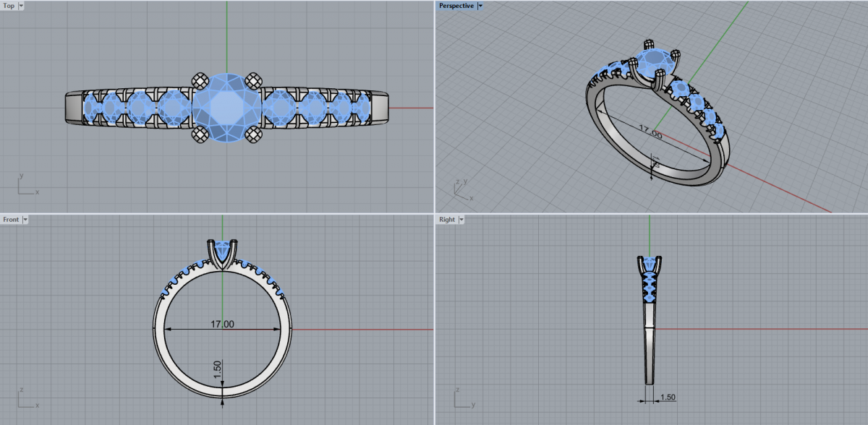Click the Top viewport title label
Image resolution: width=868 pixels, height=425 pixels.
9,6
